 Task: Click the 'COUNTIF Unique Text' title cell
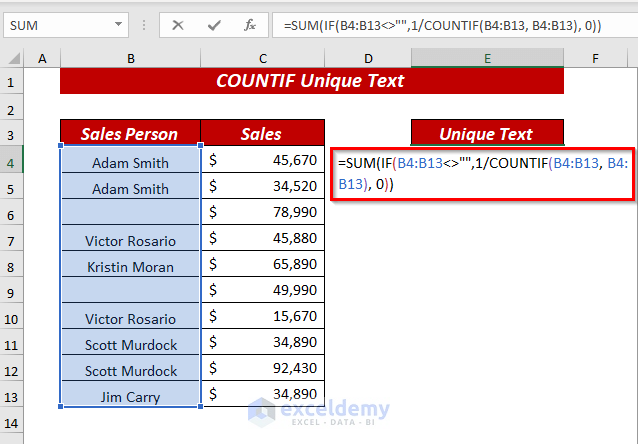(x=311, y=81)
